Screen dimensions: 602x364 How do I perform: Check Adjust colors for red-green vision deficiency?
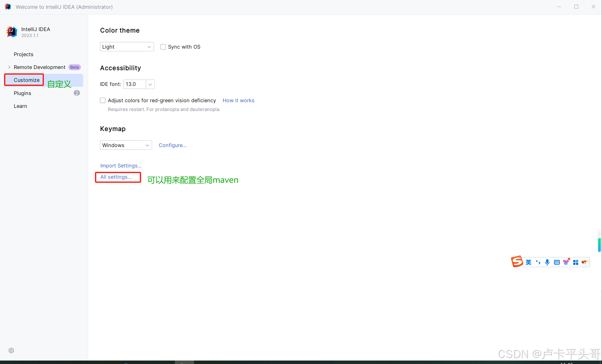[103, 100]
